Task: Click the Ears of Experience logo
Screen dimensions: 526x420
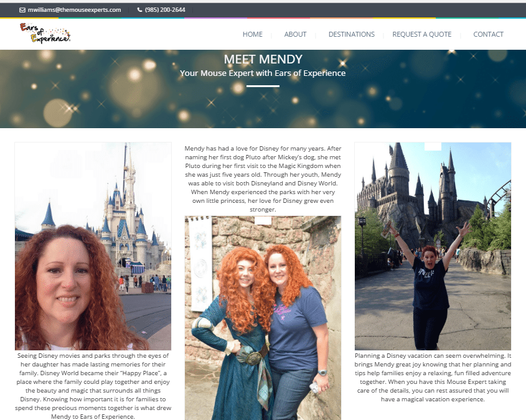Action: [x=45, y=33]
